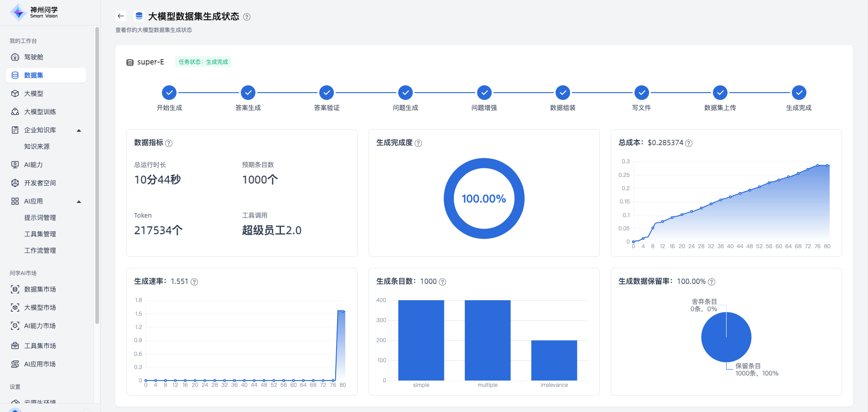Click the back arrow beside the page title
The image size is (868, 412).
(x=121, y=16)
